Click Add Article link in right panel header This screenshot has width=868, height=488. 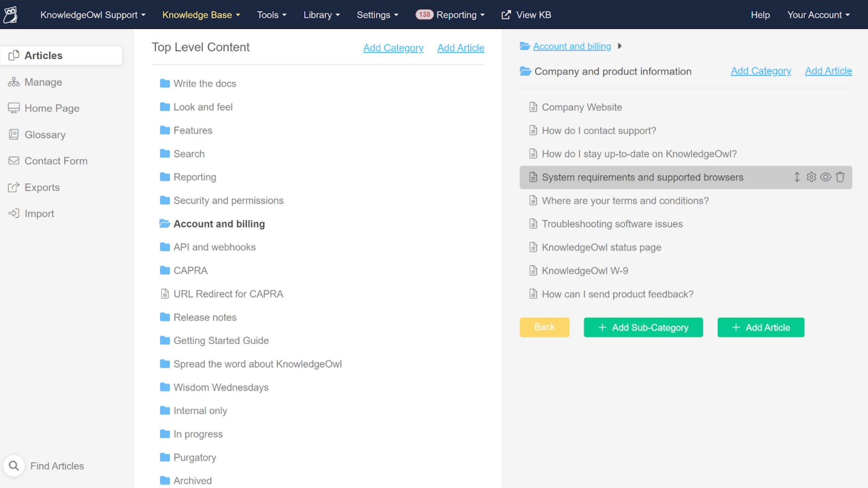click(828, 71)
